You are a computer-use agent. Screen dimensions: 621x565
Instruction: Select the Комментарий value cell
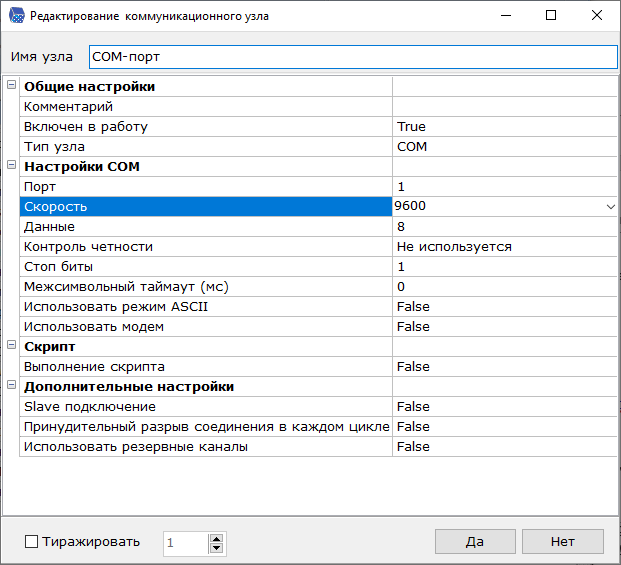click(503, 107)
